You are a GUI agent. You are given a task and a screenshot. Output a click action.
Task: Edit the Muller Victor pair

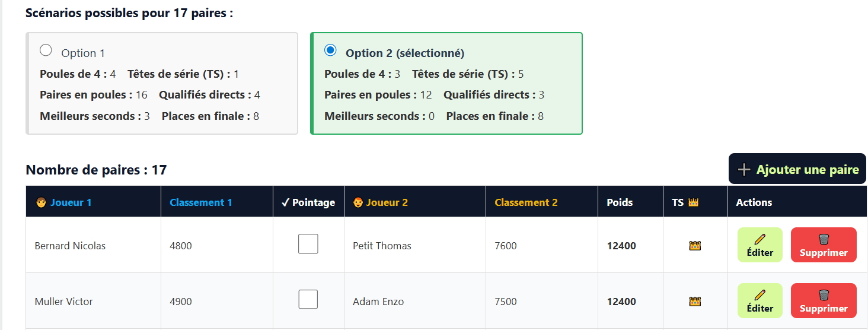pyautogui.click(x=759, y=301)
